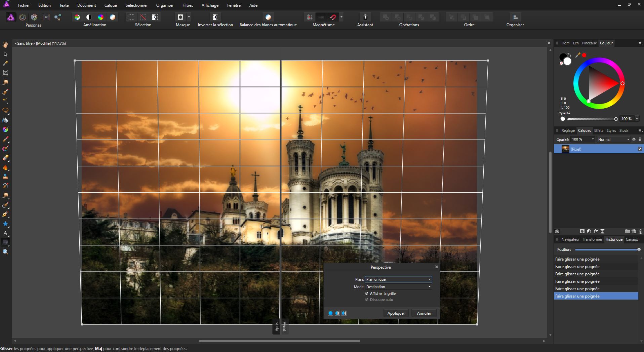This screenshot has width=644, height=352.
Task: Select the Hand pan tool
Action: tap(5, 45)
